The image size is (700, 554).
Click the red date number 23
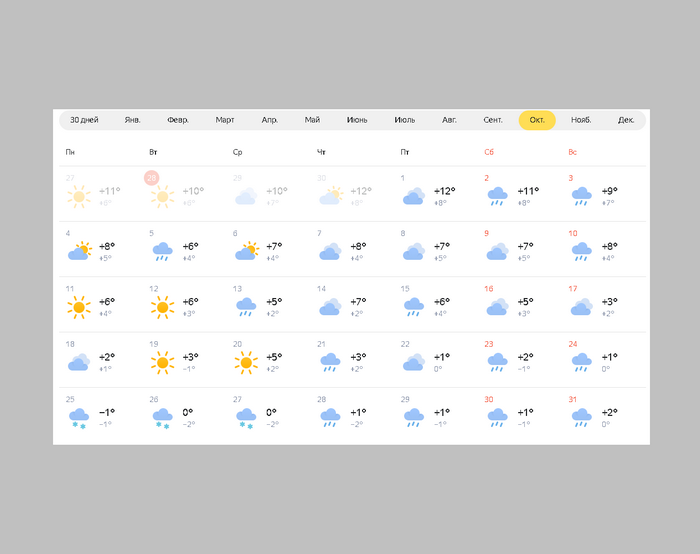489,344
